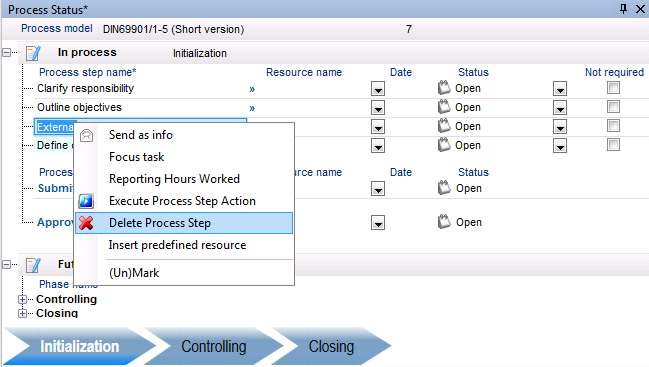Image resolution: width=649 pixels, height=367 pixels.
Task: Collapse the lower phase section
Action: pos(7,264)
